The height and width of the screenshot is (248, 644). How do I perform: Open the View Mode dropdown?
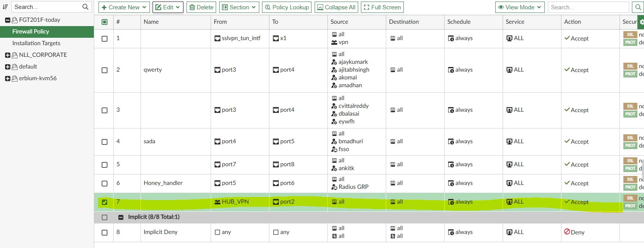tap(520, 7)
